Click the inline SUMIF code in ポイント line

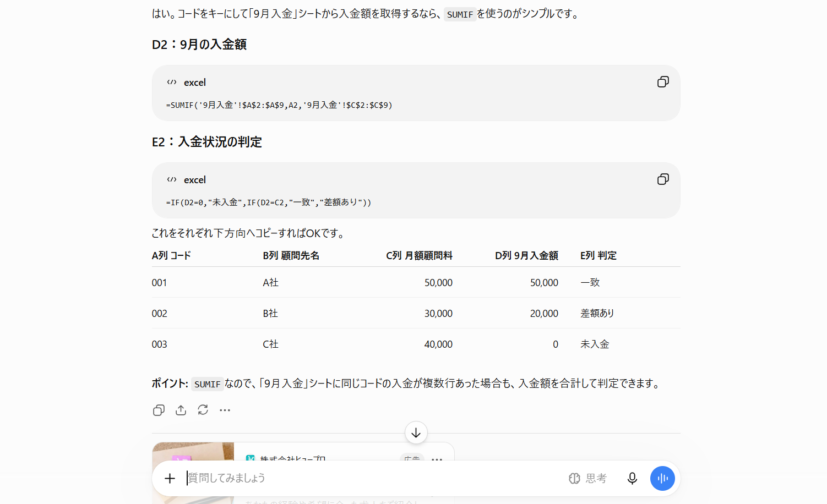click(x=207, y=384)
